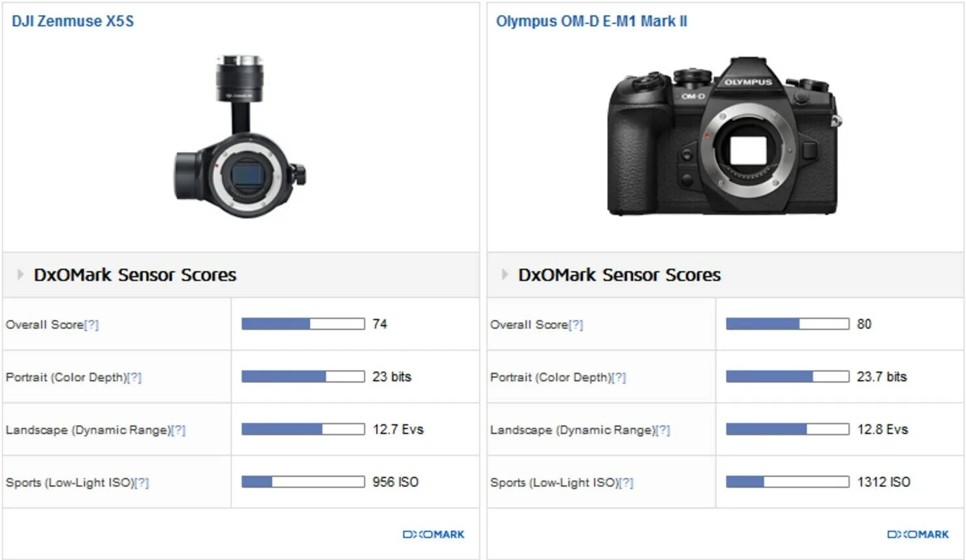966x560 pixels.
Task: Select the DJI "DxOMark Sensor Scores" heading
Action: (x=135, y=275)
